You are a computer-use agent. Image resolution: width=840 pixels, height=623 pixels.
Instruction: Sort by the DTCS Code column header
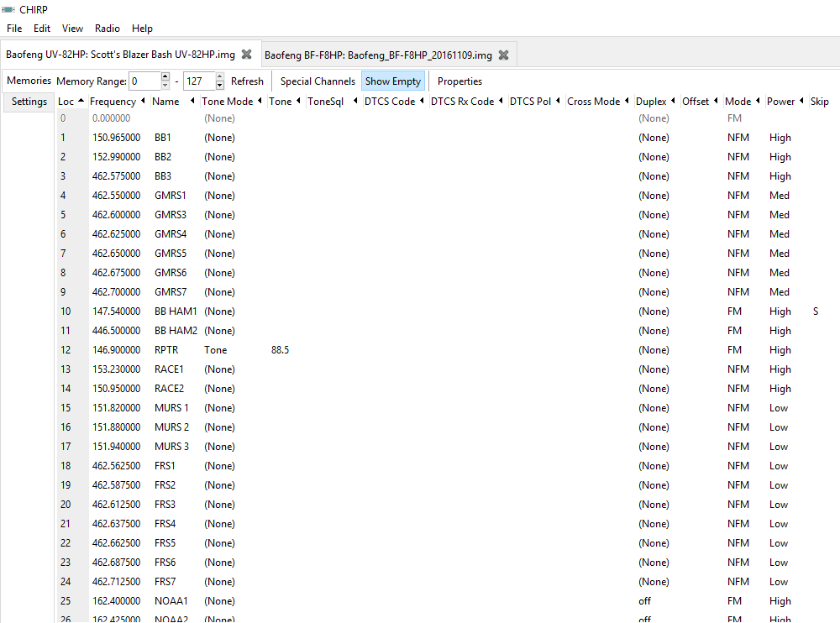pyautogui.click(x=394, y=102)
